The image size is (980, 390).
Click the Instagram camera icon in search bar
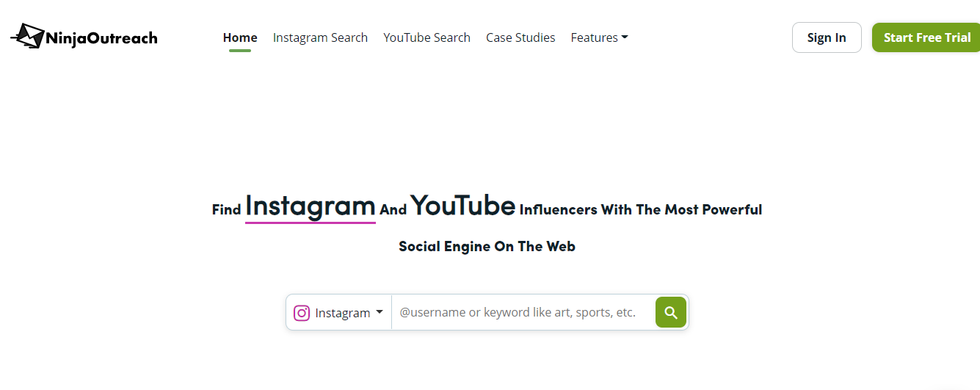(x=302, y=313)
